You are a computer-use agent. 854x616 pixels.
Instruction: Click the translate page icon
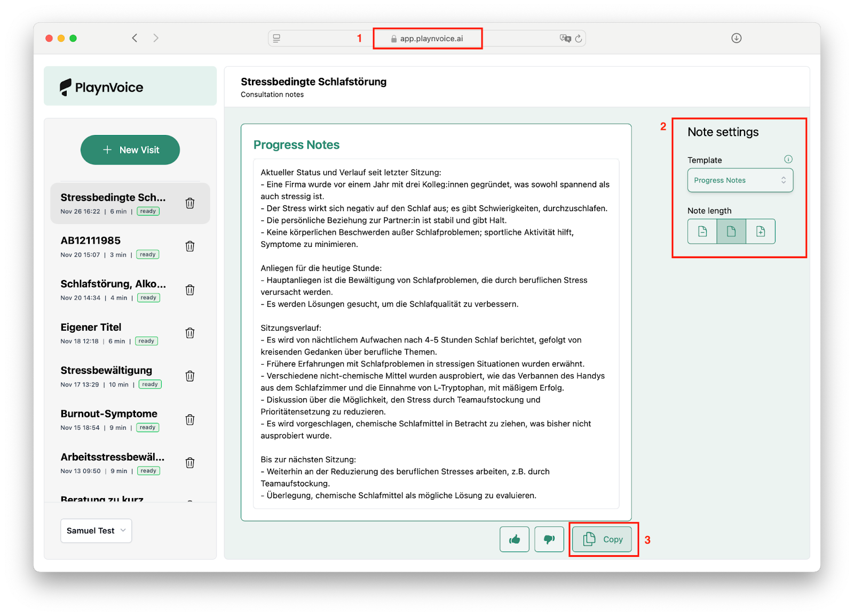click(x=565, y=38)
